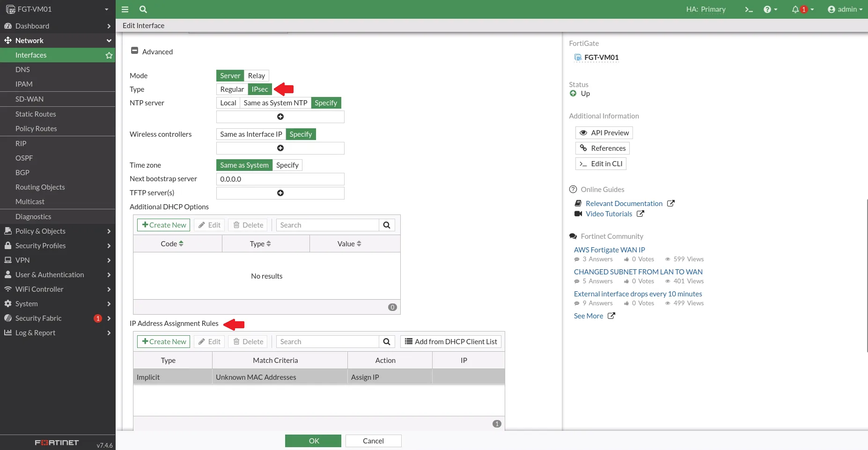Screen dimensions: 868x450
Task: Click the Next bootstrap server field
Action: coord(280,179)
